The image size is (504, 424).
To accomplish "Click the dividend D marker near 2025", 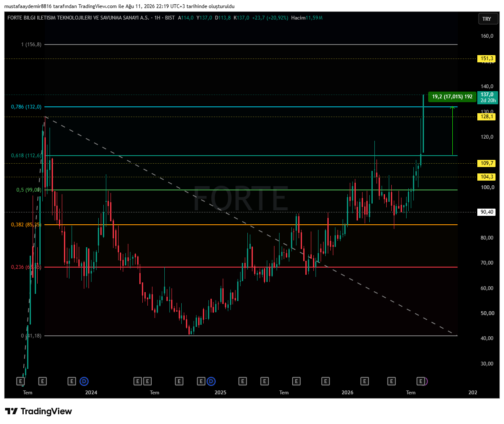I will tap(211, 382).
